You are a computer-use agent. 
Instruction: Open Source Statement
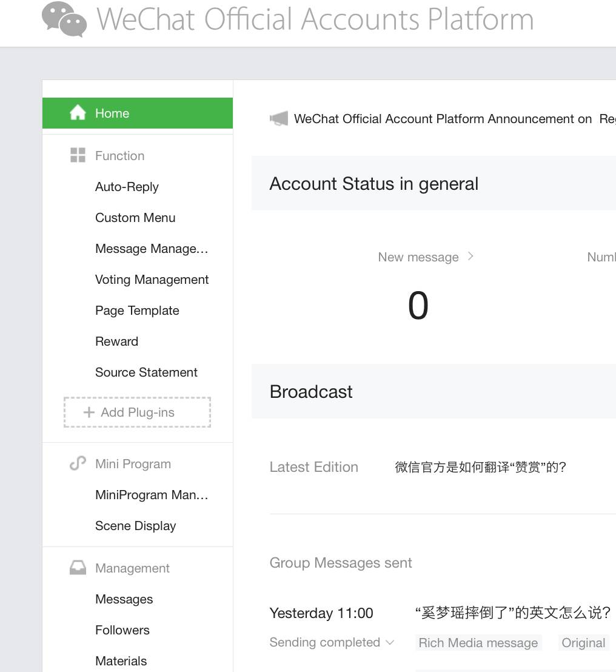[146, 372]
